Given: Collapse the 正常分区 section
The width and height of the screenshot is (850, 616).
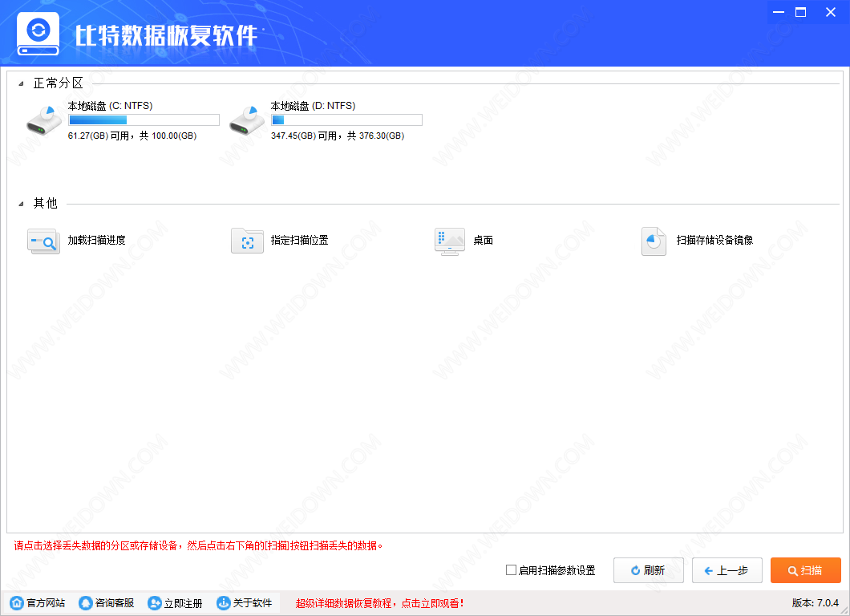Looking at the screenshot, I should click(x=21, y=83).
